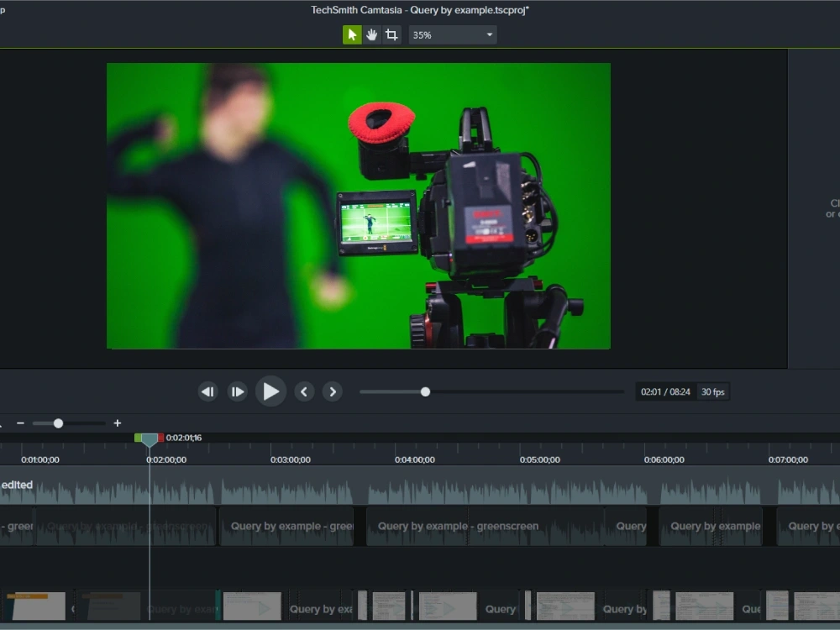Click the timeline playhead
Viewport: 840px width, 630px height.
[150, 440]
